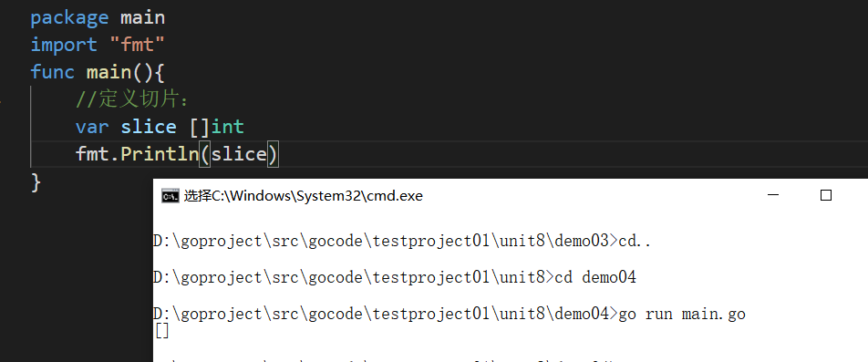Viewport: 868px width, 362px height.
Task: Place cursor on the 'var' keyword
Action: tap(92, 128)
